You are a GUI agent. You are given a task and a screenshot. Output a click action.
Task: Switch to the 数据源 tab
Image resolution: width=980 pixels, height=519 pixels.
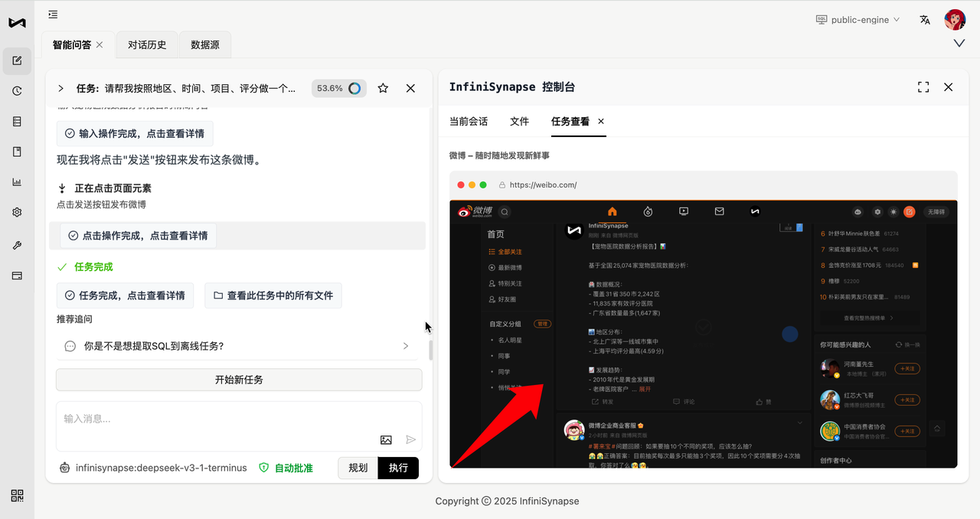pos(205,44)
